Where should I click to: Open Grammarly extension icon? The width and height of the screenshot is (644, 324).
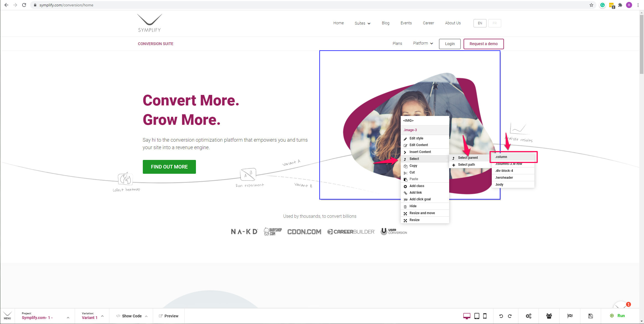602,5
